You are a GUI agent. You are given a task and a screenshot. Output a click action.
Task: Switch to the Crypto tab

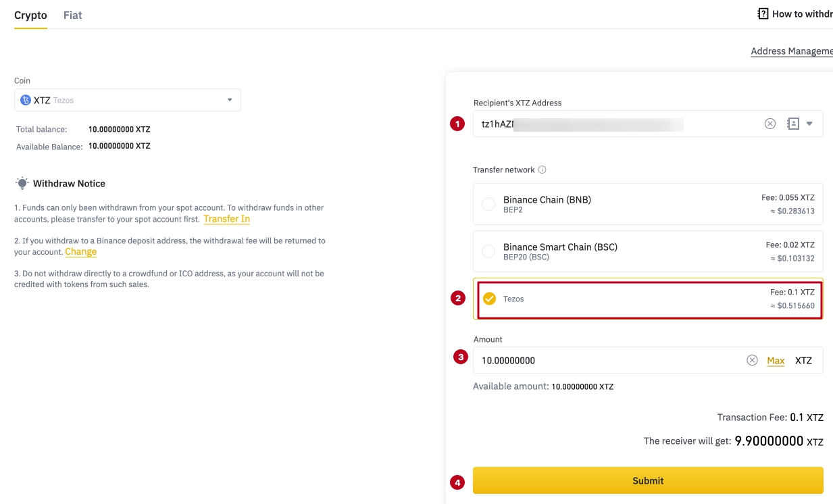(x=30, y=15)
